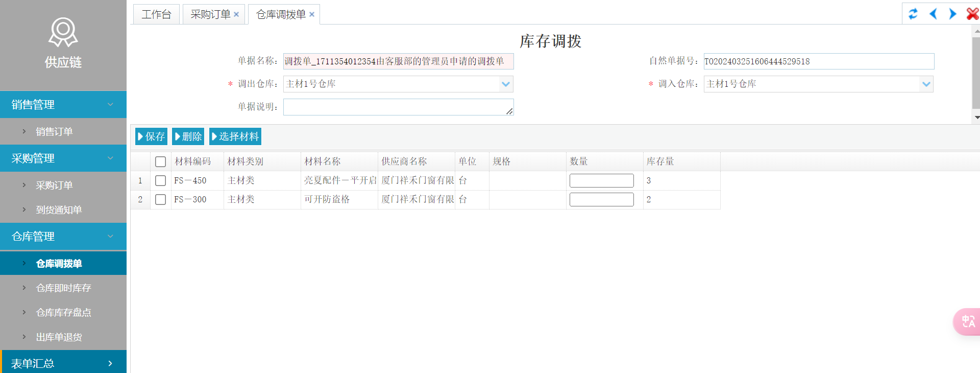Expand the 表单汇总 menu section

click(63, 363)
